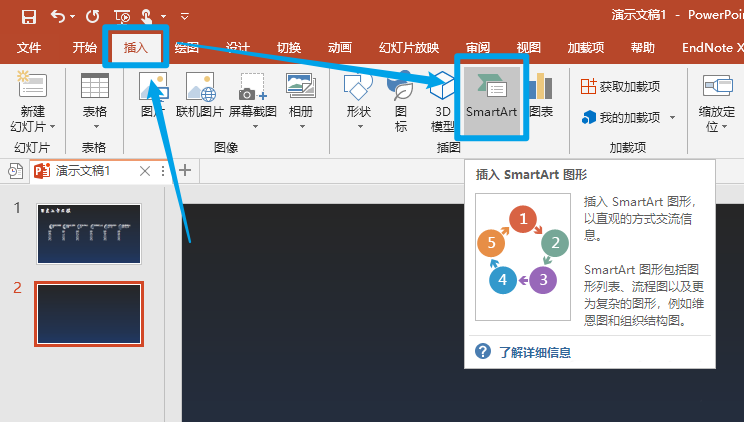Click the 缩放定位 icon
Image resolution: width=744 pixels, height=422 pixels.
(x=717, y=86)
